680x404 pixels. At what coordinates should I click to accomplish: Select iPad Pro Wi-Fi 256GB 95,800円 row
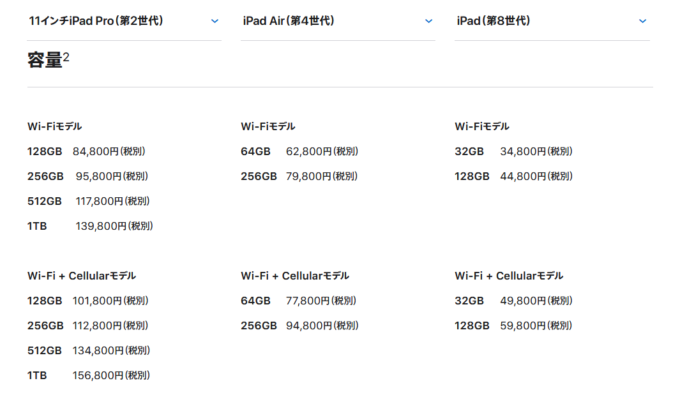click(x=88, y=176)
